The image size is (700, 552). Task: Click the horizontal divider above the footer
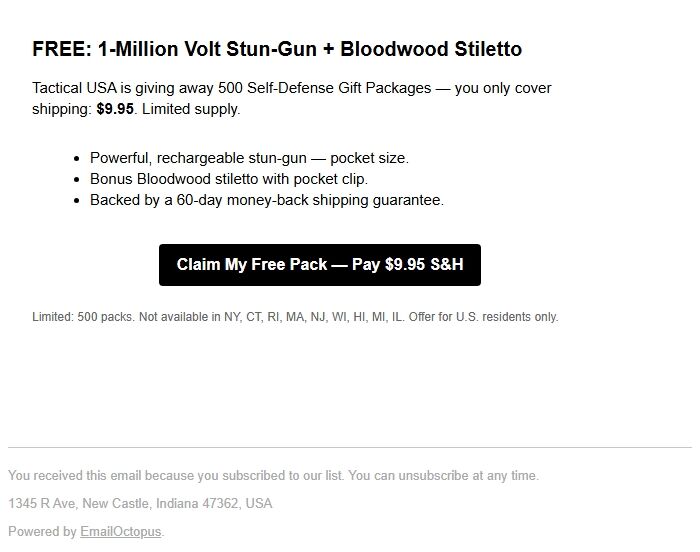350,447
